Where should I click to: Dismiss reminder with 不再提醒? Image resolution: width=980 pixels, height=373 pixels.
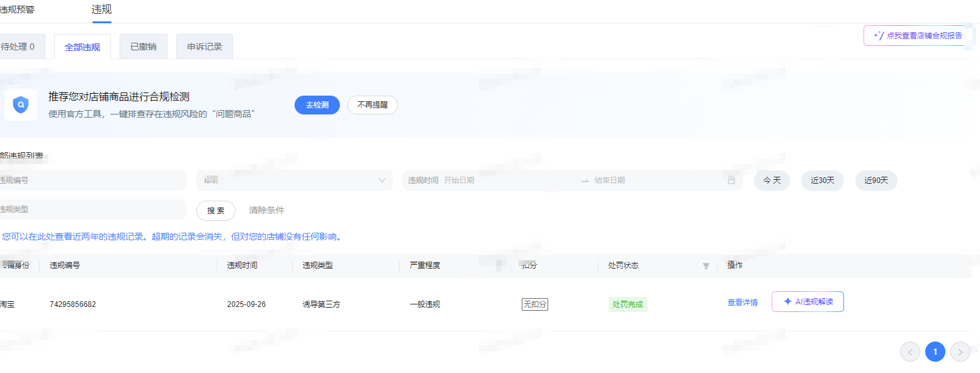click(x=372, y=105)
